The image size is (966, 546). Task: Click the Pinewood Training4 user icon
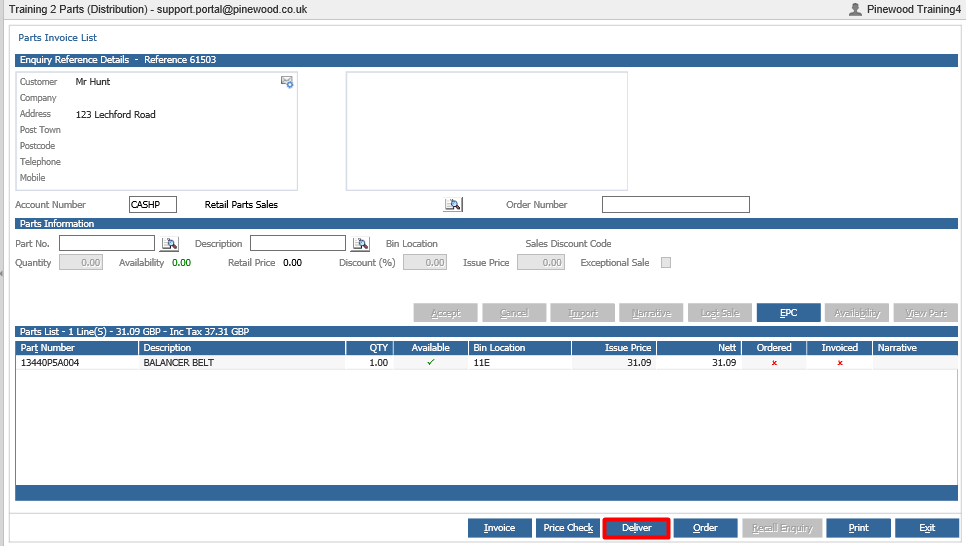coord(855,9)
